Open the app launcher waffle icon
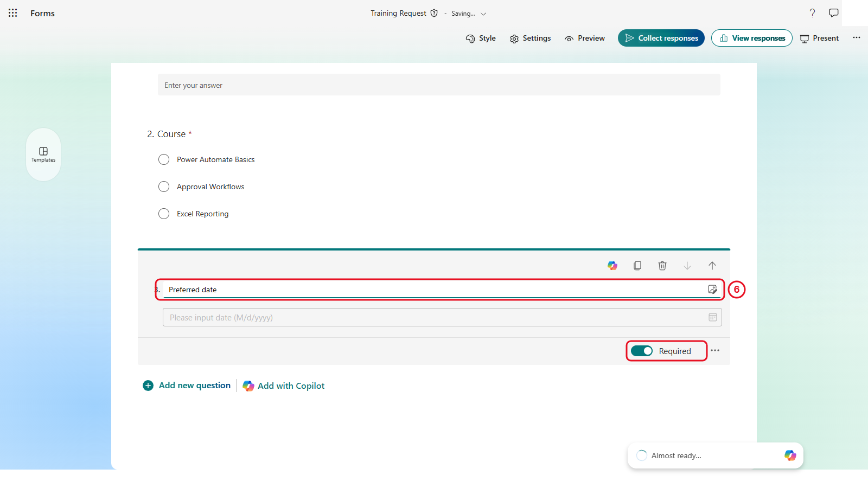The height and width of the screenshot is (488, 868). click(13, 13)
